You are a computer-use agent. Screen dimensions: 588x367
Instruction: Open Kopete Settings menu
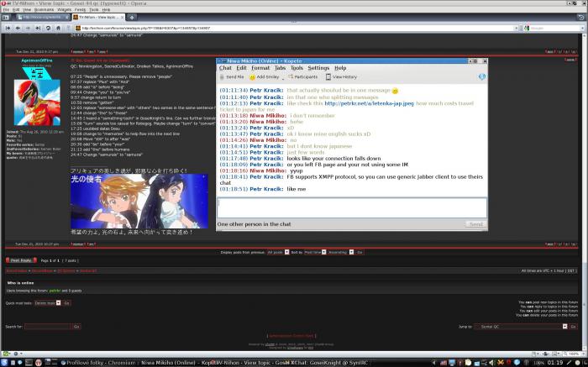coord(318,68)
